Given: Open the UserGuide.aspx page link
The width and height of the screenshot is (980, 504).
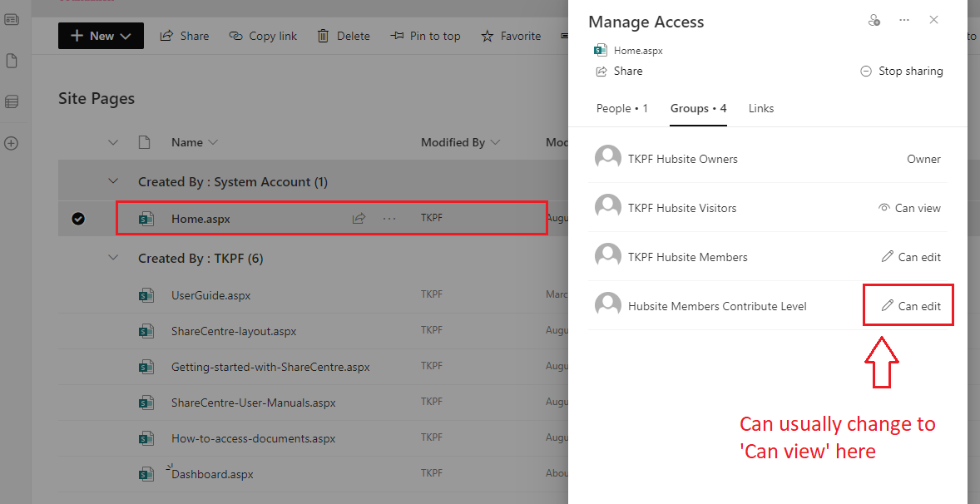Looking at the screenshot, I should pyautogui.click(x=209, y=294).
